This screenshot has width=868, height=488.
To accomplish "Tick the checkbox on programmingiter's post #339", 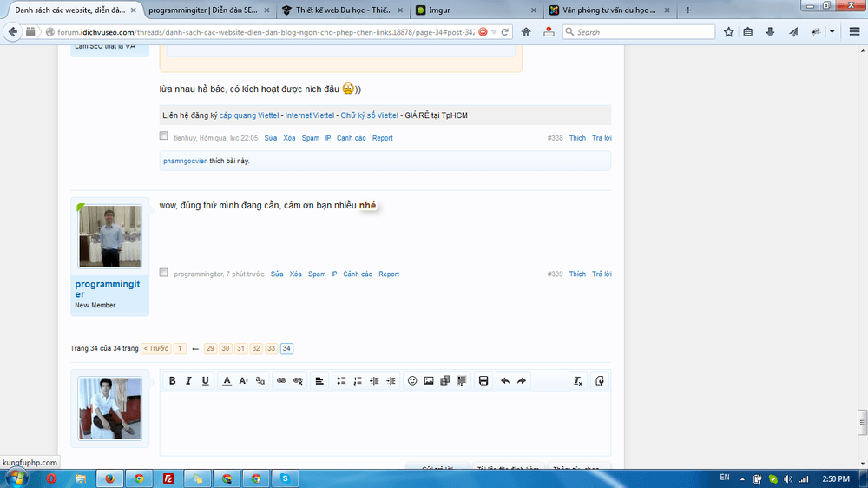I will pyautogui.click(x=163, y=272).
